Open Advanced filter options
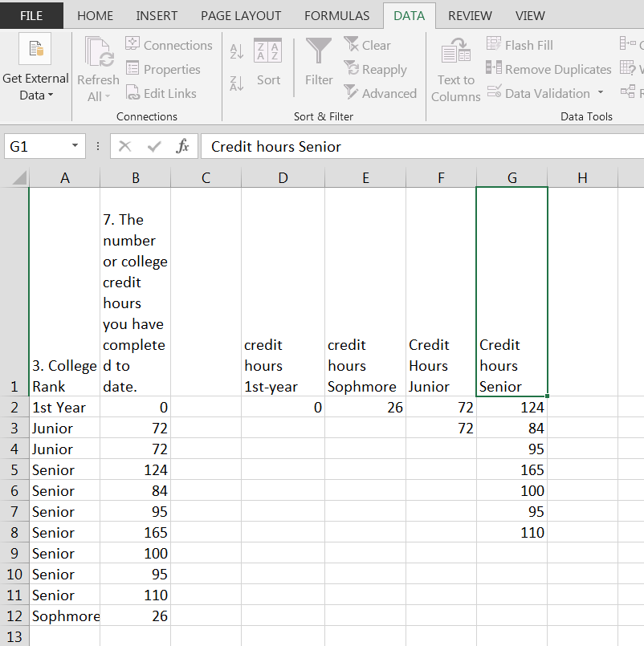 pyautogui.click(x=380, y=94)
